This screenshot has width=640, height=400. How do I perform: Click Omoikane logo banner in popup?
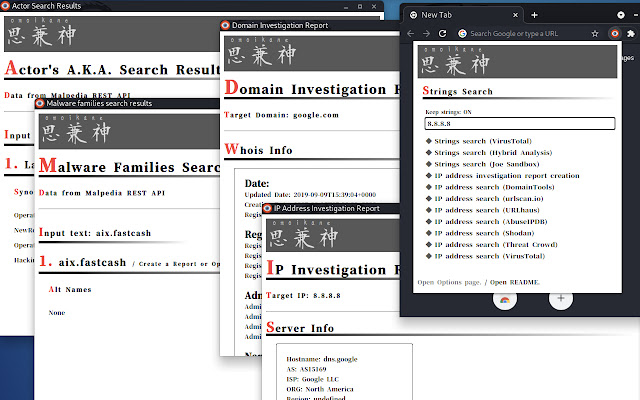(x=517, y=61)
